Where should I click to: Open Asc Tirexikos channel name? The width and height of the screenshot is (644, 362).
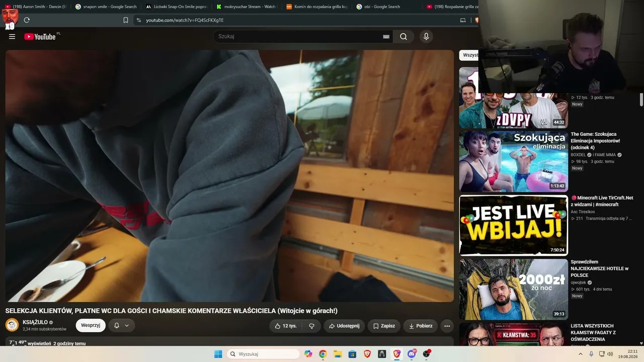coord(583,212)
